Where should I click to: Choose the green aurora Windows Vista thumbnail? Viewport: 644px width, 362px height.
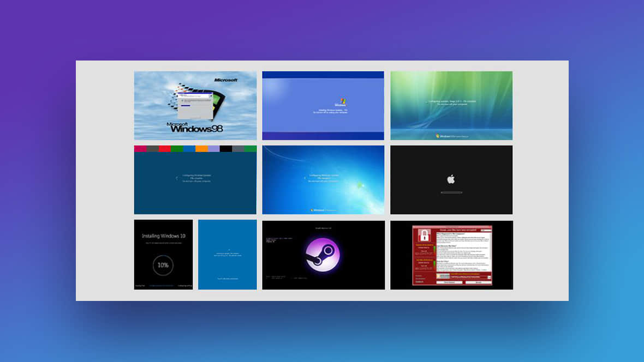tap(451, 105)
